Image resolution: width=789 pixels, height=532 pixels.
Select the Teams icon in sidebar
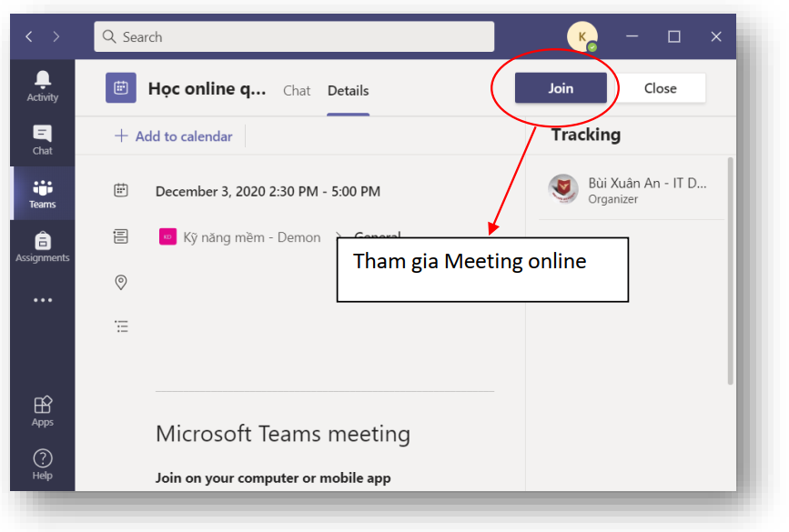(x=42, y=193)
